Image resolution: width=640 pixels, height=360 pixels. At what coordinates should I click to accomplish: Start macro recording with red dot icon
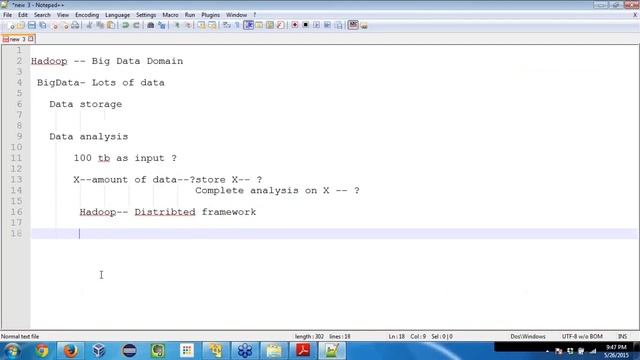(x=295, y=25)
